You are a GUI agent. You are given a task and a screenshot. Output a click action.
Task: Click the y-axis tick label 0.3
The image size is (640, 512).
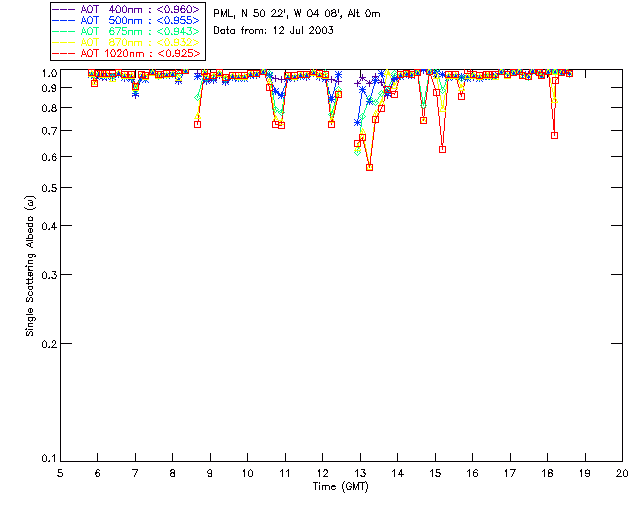[x=49, y=275]
